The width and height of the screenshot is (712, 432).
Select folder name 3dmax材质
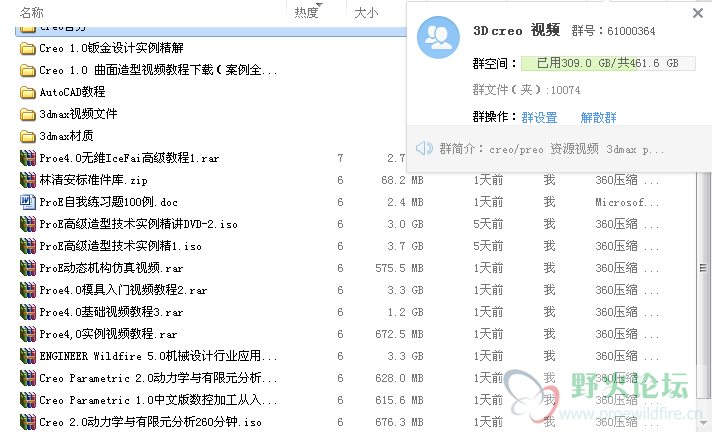click(x=66, y=136)
